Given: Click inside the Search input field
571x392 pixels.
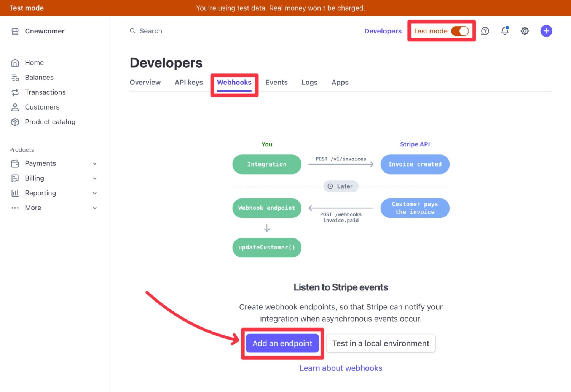Looking at the screenshot, I should pyautogui.click(x=150, y=31).
